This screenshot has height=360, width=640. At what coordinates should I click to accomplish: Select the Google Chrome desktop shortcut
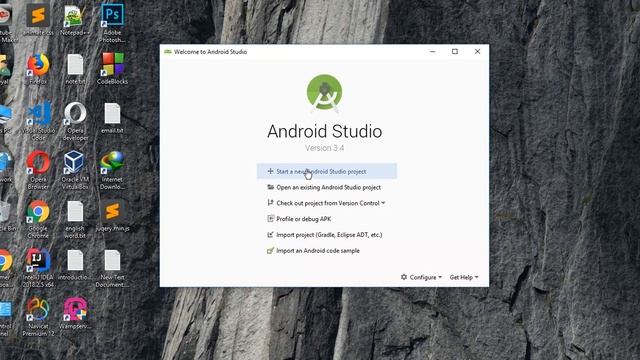click(x=38, y=219)
